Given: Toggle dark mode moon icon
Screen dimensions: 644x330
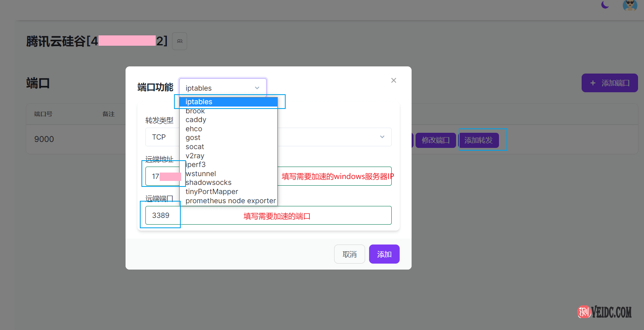Looking at the screenshot, I should (x=605, y=5).
